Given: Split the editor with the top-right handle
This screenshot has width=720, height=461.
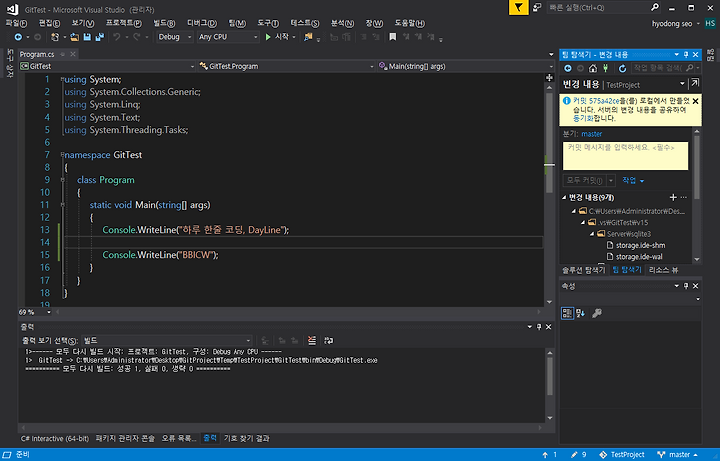Looking at the screenshot, I should click(x=549, y=78).
